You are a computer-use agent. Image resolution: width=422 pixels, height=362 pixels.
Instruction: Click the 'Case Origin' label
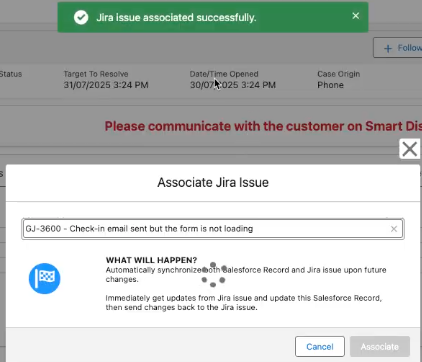[339, 74]
